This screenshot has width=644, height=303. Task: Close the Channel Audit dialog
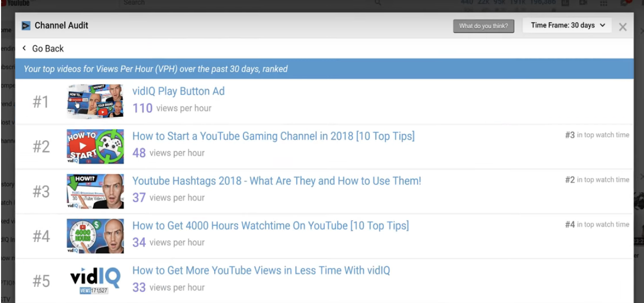(623, 27)
